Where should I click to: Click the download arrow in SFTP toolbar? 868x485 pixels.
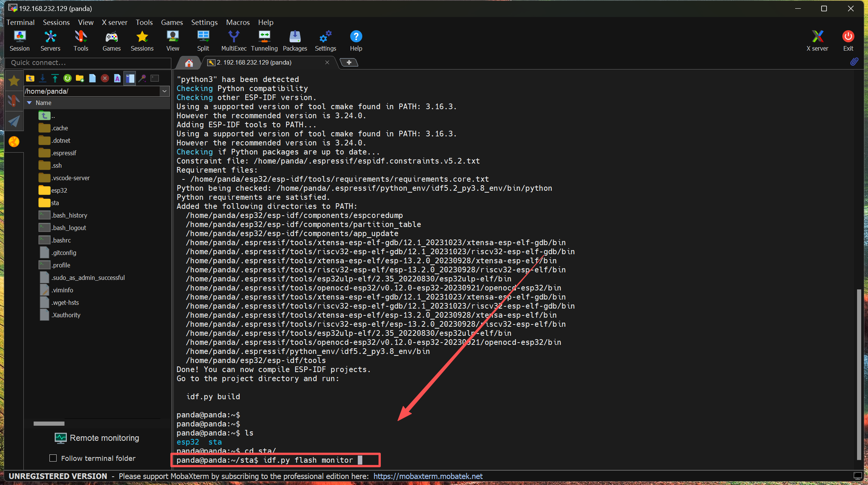(x=43, y=78)
